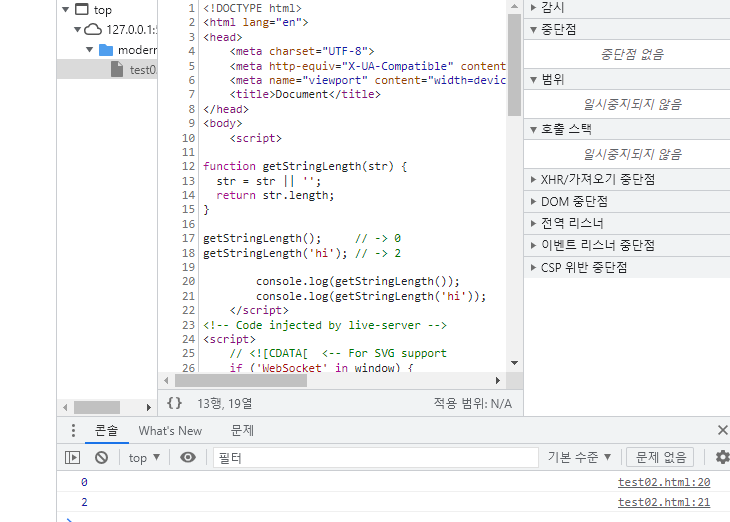Click line number 20 gutter

pos(188,281)
